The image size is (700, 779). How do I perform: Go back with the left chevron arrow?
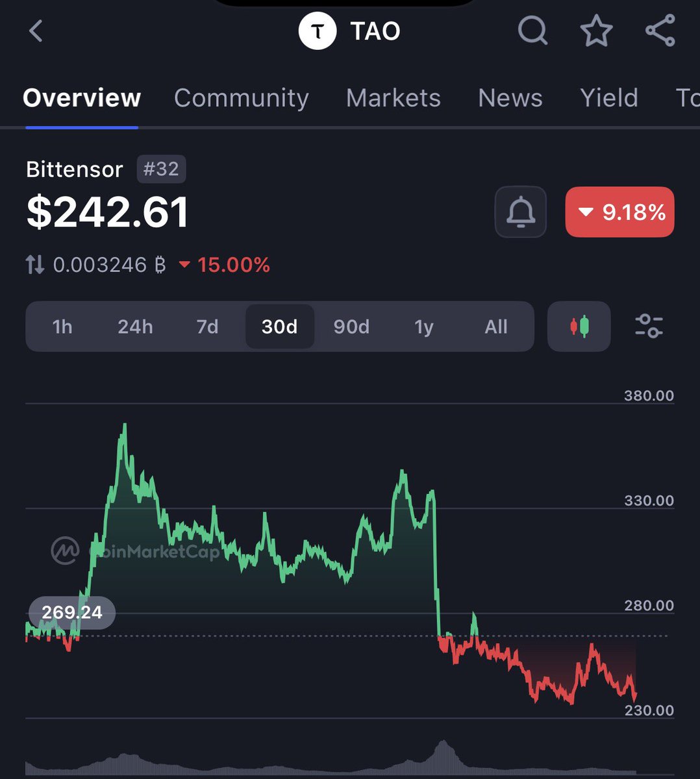[x=36, y=31]
